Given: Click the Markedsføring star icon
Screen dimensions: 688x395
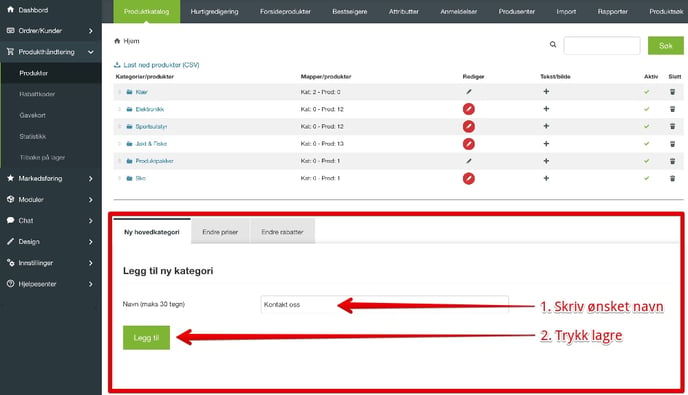Looking at the screenshot, I should pyautogui.click(x=11, y=178).
